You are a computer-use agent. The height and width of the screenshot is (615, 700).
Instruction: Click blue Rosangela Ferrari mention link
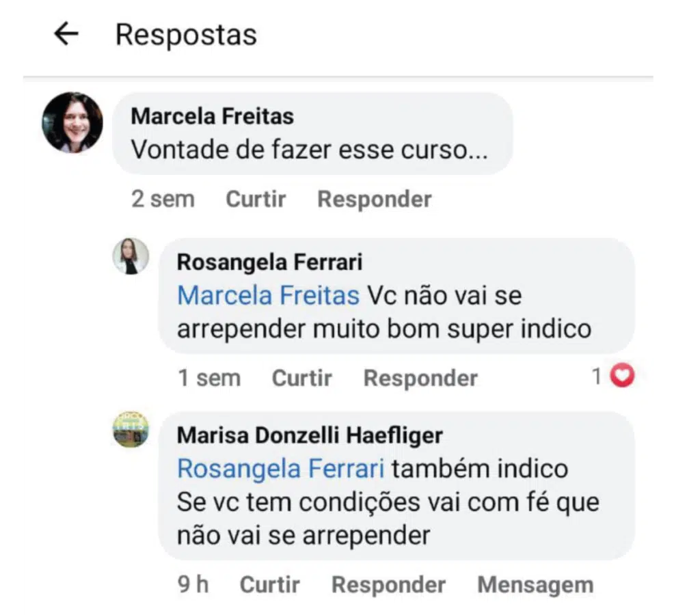279,469
